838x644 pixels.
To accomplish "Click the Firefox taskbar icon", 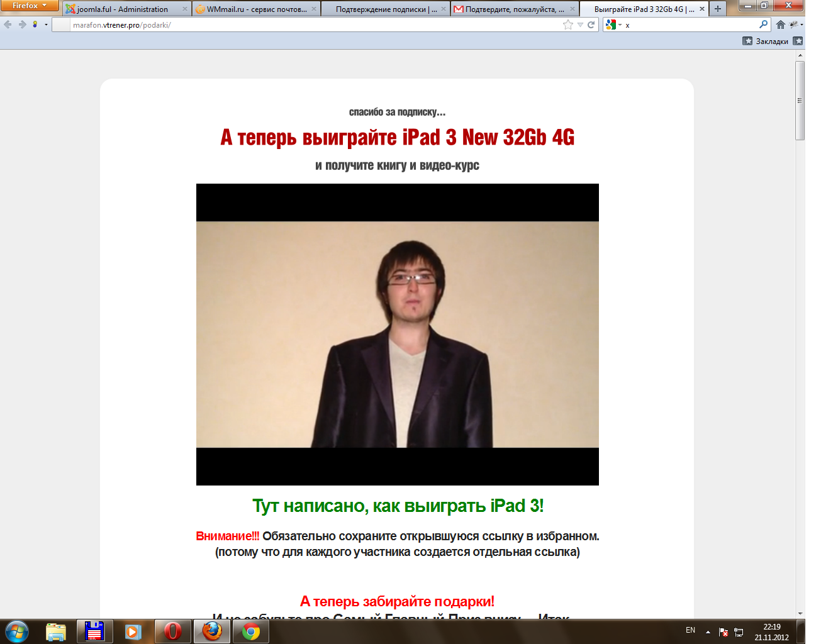I will click(x=212, y=631).
